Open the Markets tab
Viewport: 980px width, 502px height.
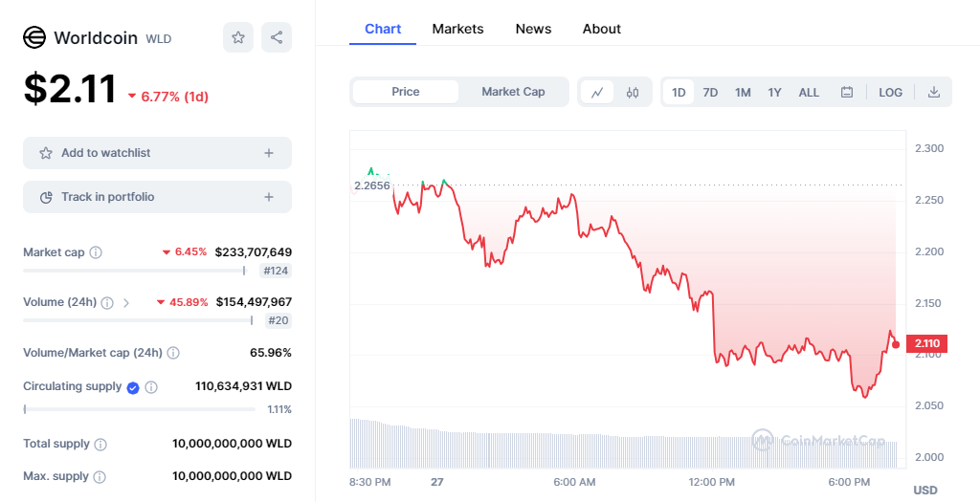coord(457,29)
